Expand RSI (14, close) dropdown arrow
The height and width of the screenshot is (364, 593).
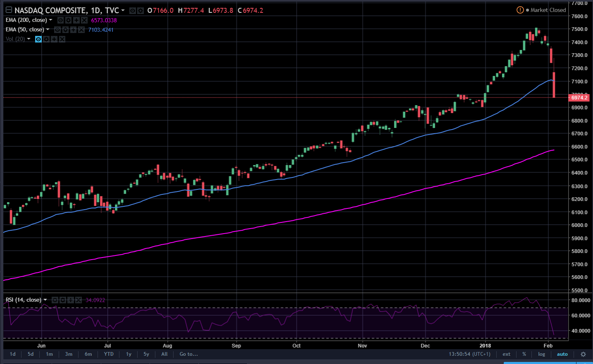[x=45, y=300]
